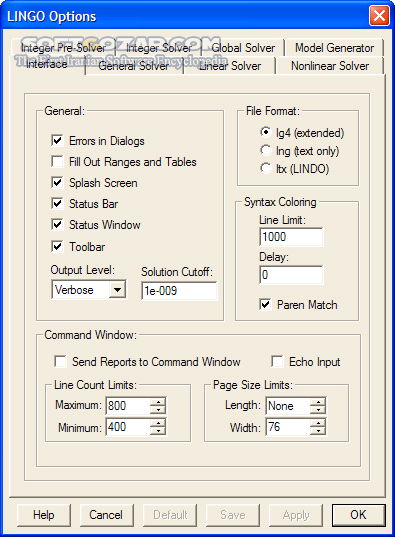Switch to the Nonlinear Solver tab

(330, 66)
